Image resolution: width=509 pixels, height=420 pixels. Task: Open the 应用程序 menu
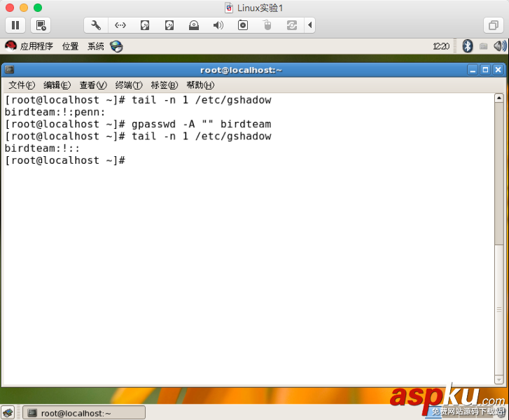36,46
